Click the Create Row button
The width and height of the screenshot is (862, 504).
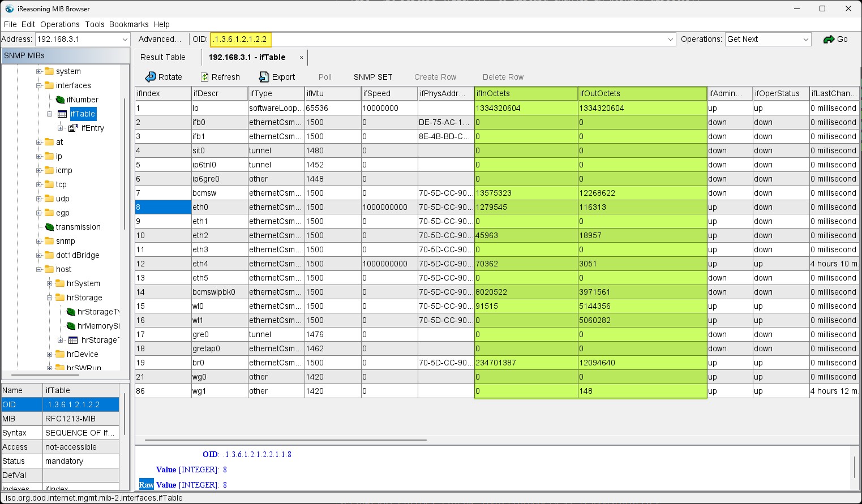click(x=435, y=77)
